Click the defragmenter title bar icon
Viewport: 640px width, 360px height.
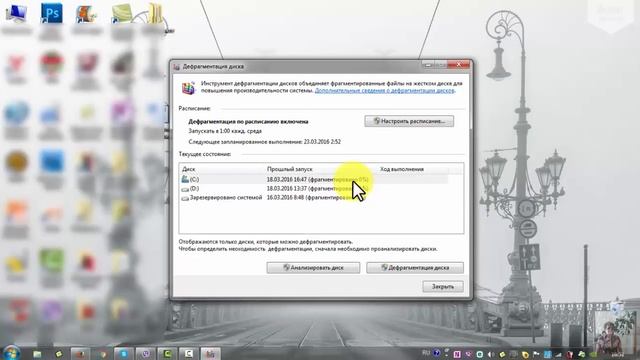pos(177,67)
